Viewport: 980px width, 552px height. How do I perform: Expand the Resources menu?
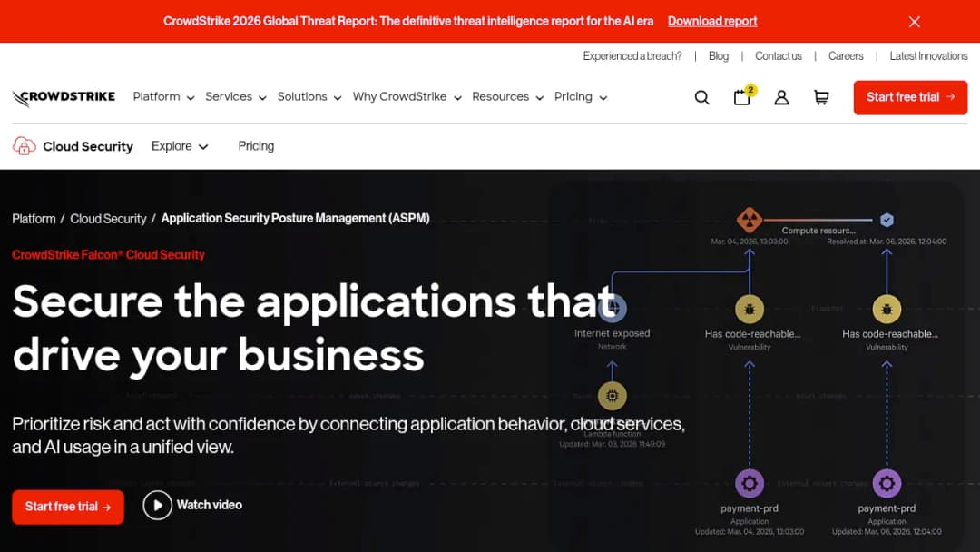coord(507,97)
